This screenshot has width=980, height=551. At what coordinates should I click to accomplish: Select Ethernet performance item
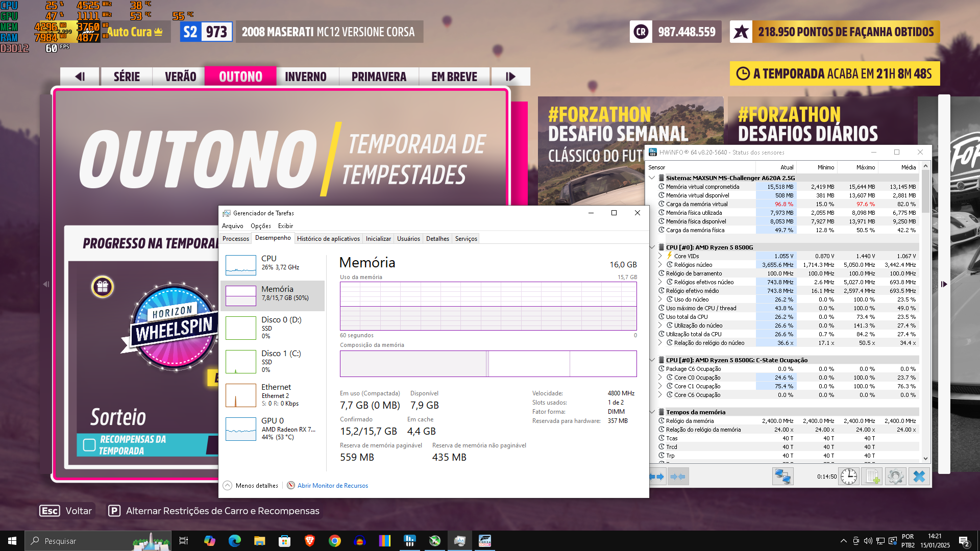point(273,395)
